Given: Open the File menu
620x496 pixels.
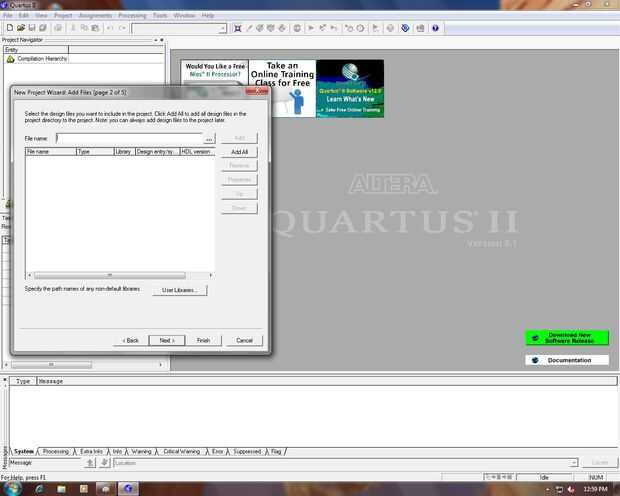Looking at the screenshot, I should [x=8, y=15].
